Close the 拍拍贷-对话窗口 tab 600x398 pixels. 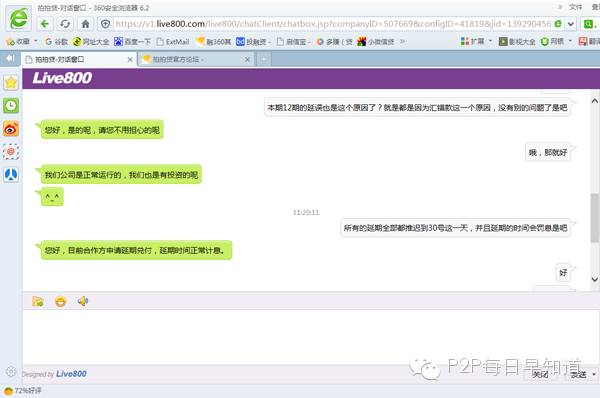(x=130, y=59)
